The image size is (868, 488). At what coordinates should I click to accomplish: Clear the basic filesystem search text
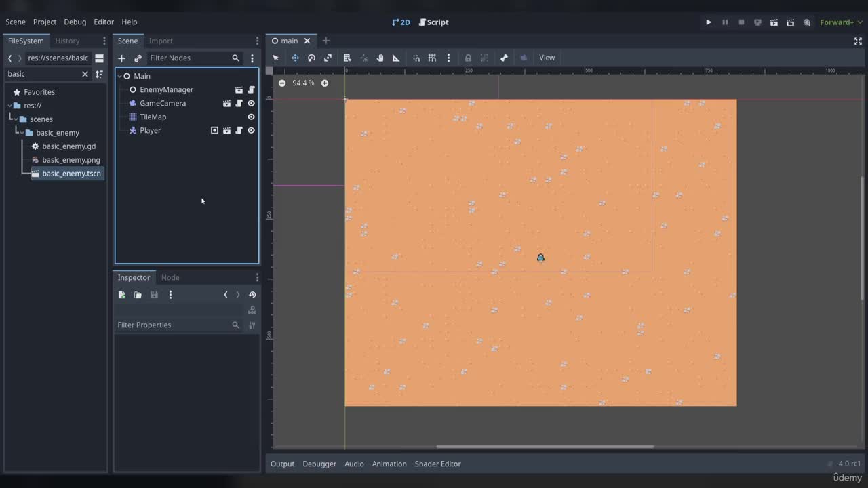click(85, 74)
